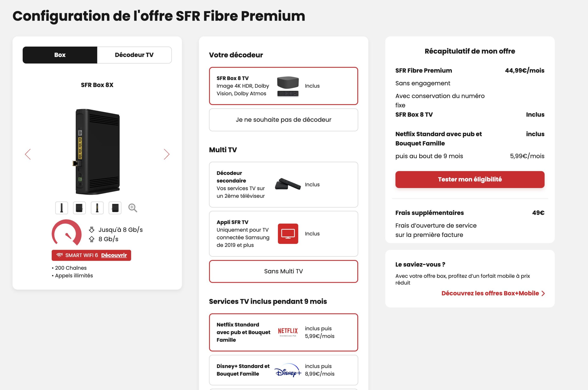Image resolution: width=588 pixels, height=390 pixels.
Task: Select the second box thumbnail image
Action: point(79,208)
